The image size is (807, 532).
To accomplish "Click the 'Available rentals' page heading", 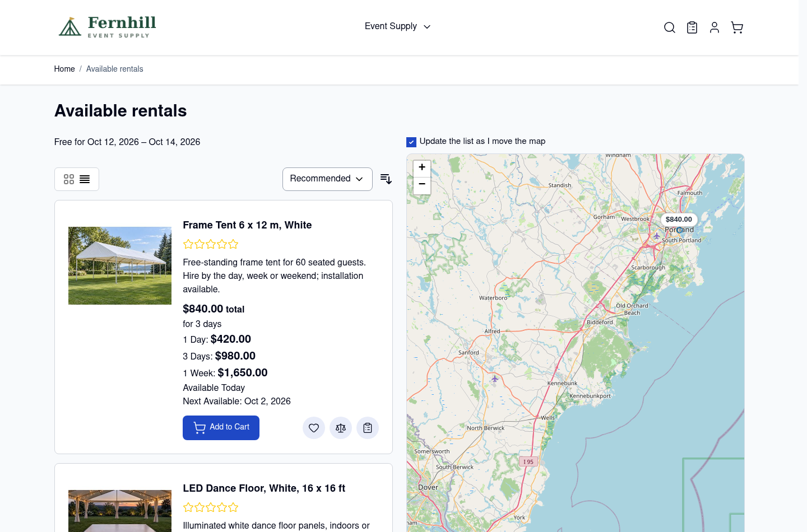I will [120, 111].
